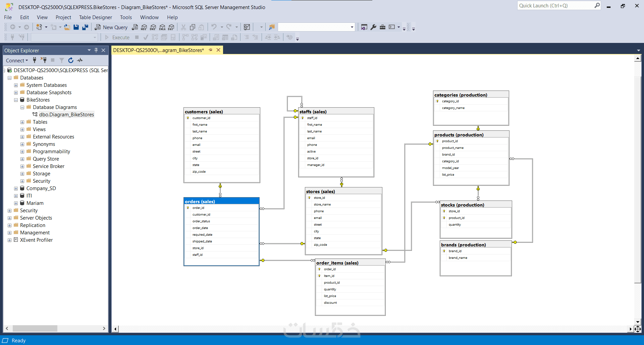Image resolution: width=644 pixels, height=345 pixels.
Task: Open the File menu
Action: (x=8, y=17)
